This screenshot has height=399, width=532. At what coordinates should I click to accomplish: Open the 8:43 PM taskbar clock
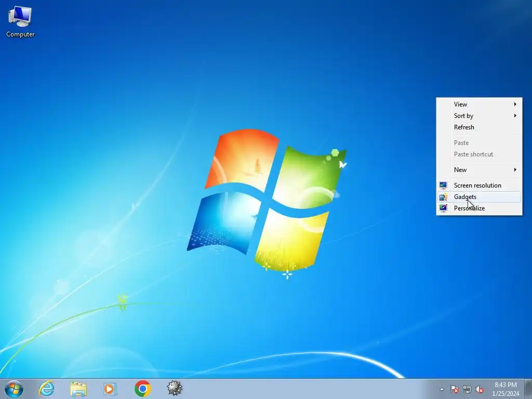506,389
